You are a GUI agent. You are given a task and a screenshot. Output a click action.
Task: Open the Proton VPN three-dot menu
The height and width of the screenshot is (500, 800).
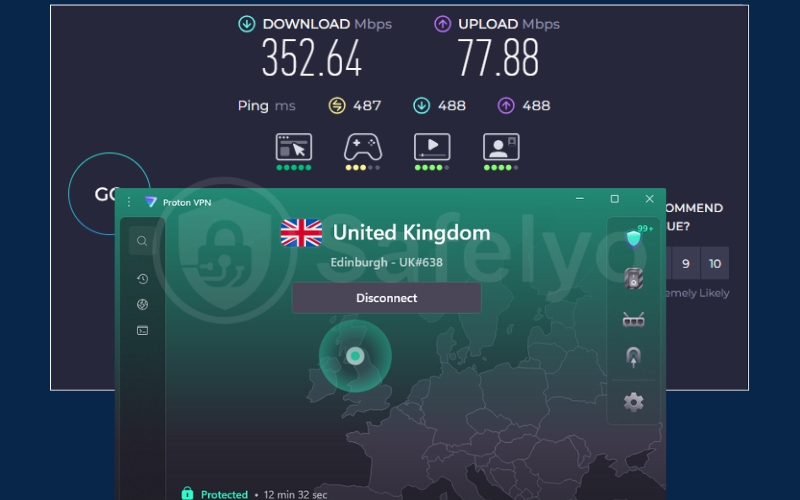tap(129, 202)
